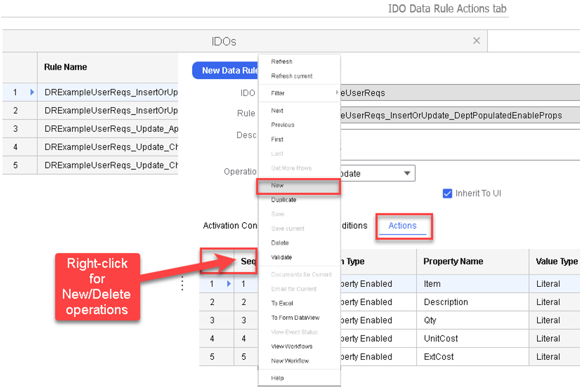This screenshot has height=392, width=580.
Task: Select First in the context menu
Action: pyautogui.click(x=277, y=139)
